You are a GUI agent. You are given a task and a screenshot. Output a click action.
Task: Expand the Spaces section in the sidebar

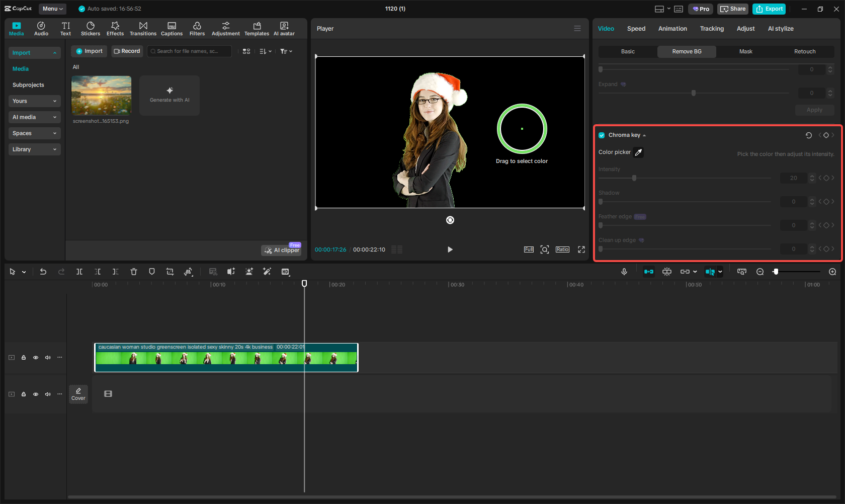point(34,133)
